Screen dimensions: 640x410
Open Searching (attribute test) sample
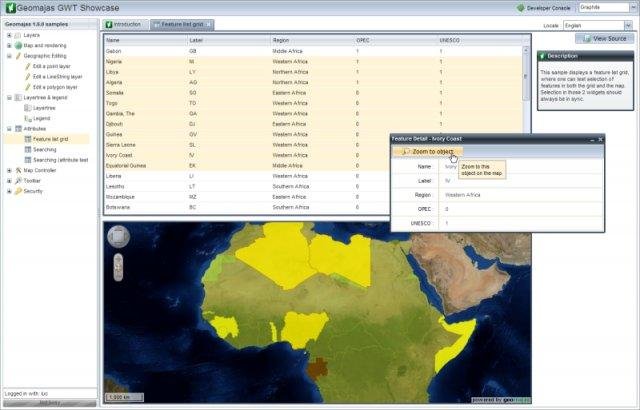tap(60, 160)
